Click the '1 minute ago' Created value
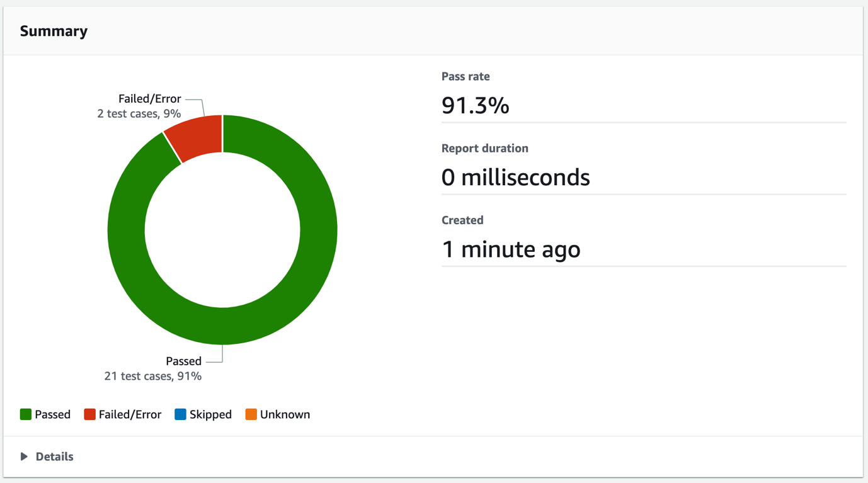The width and height of the screenshot is (868, 483). pos(511,249)
